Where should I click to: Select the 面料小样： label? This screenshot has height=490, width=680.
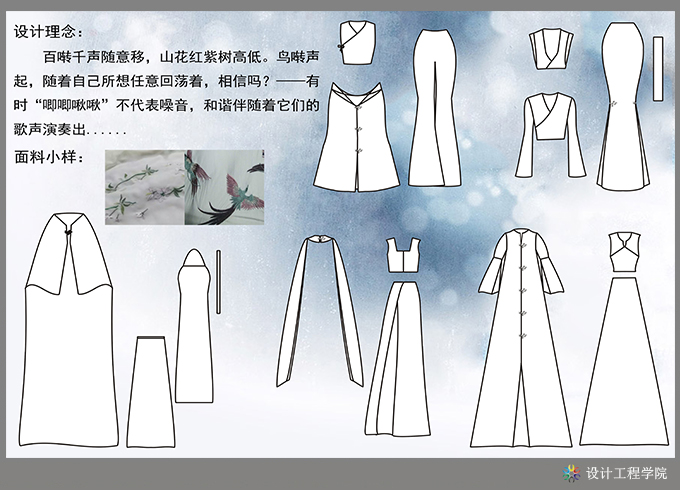point(50,157)
